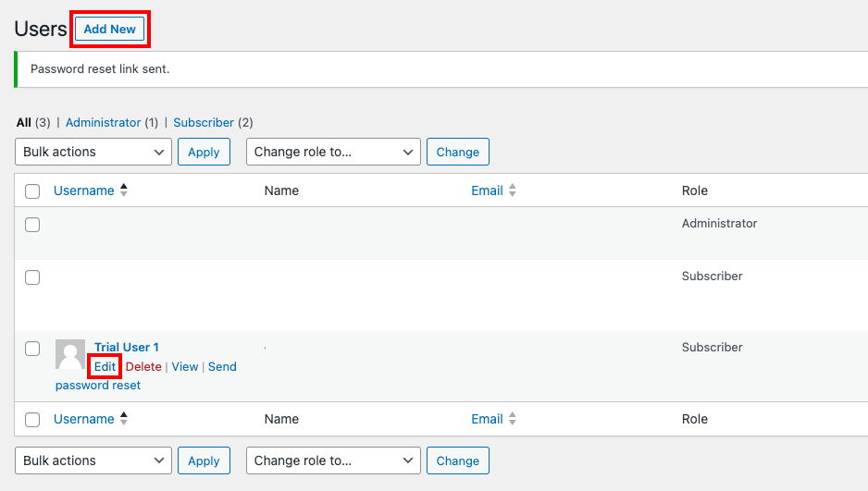Click the bottom Apply button
Viewport: 868px width, 491px height.
point(204,460)
